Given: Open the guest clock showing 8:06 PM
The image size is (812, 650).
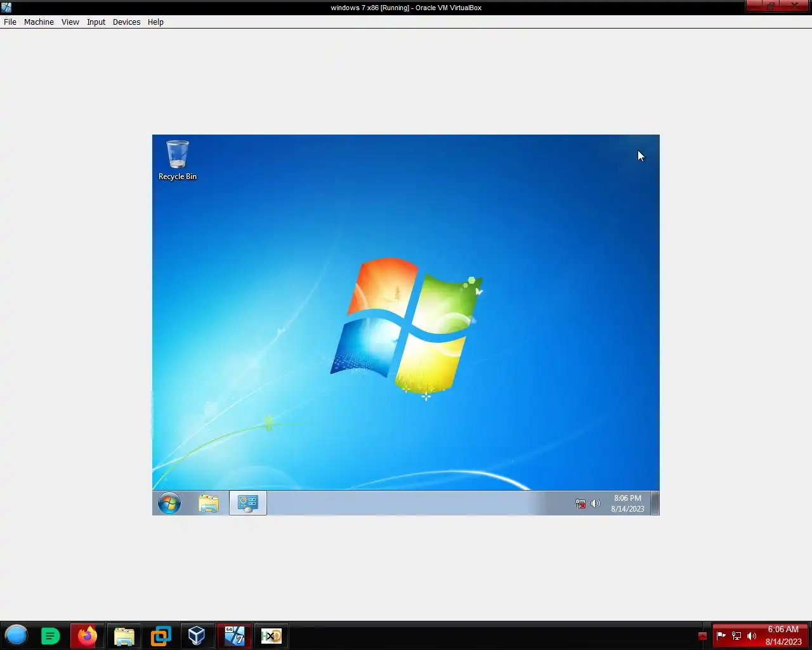Looking at the screenshot, I should tap(627, 503).
